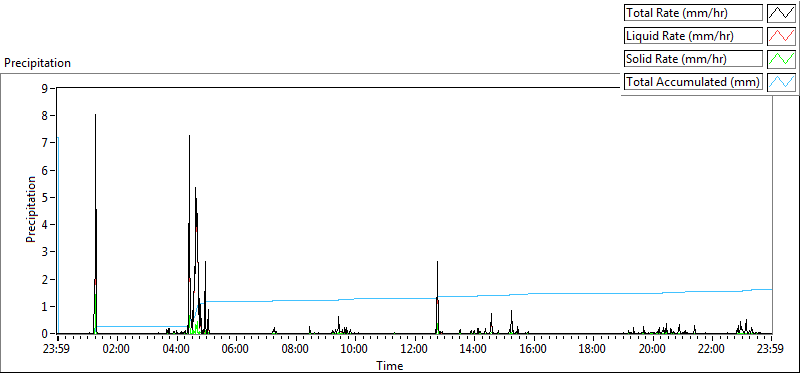Click the Solid Rate green line icon
The height and width of the screenshot is (373, 800).
pos(782,59)
